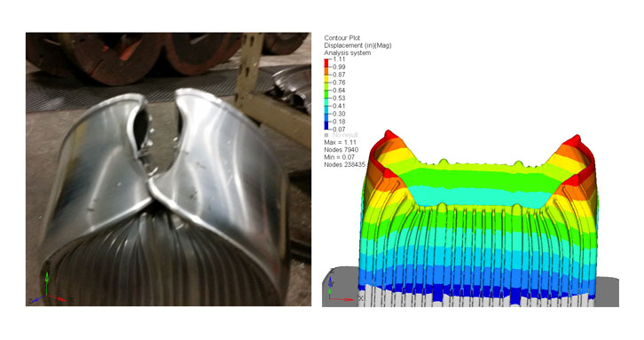Click the Min = 0.07 readout
644x340 pixels.
point(339,157)
